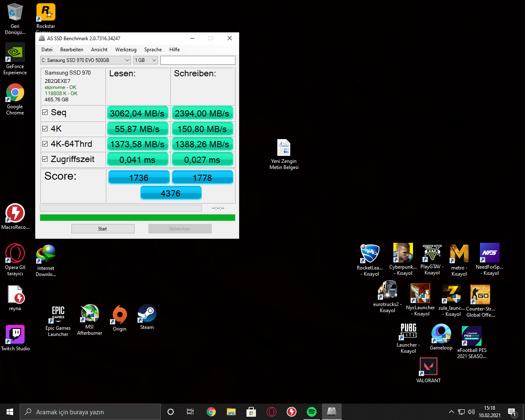Open VALORANT desktop shortcut
Image resolution: width=525 pixels, height=420 pixels.
tap(428, 370)
